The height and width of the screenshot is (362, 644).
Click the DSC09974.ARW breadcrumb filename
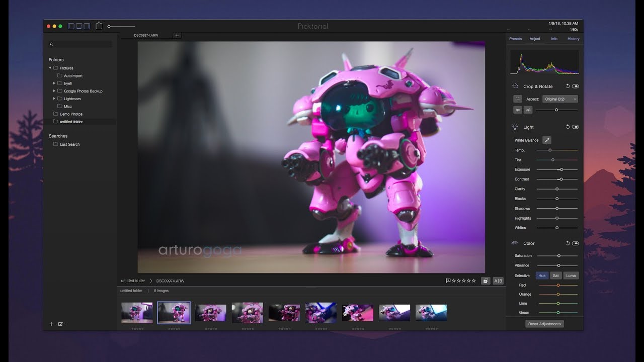[170, 281]
